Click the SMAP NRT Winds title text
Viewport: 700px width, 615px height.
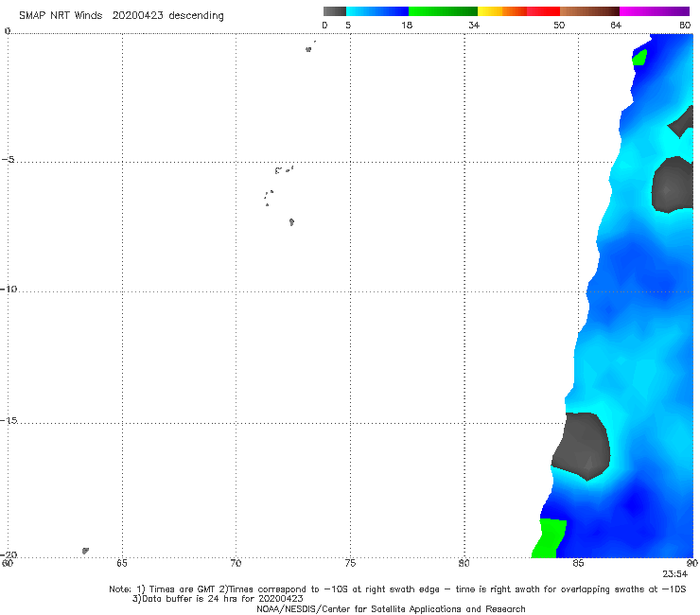pyautogui.click(x=121, y=15)
